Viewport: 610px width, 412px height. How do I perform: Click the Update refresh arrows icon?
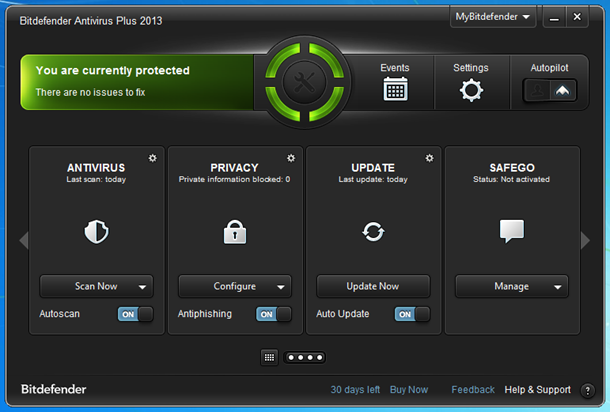pyautogui.click(x=373, y=232)
